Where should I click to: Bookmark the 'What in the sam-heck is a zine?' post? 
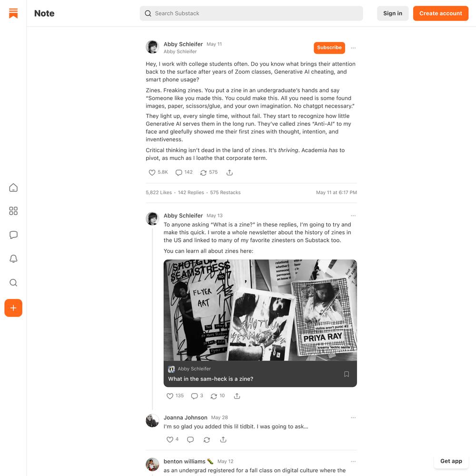tap(347, 374)
